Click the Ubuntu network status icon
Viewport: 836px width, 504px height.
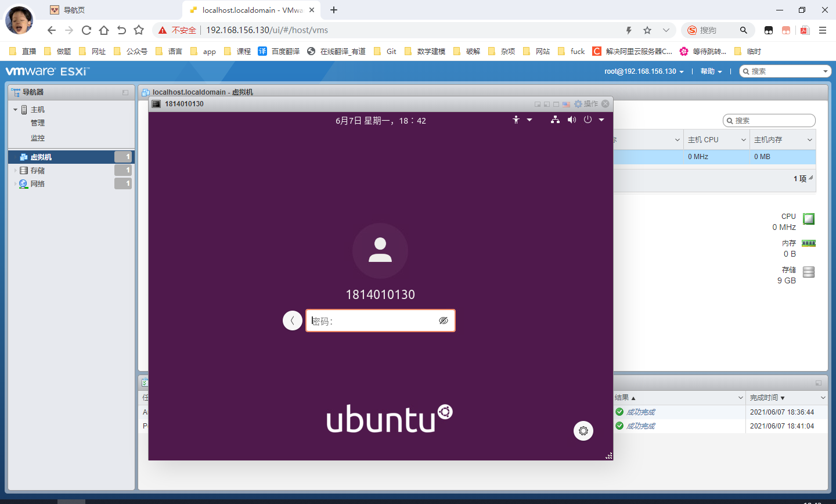[555, 120]
